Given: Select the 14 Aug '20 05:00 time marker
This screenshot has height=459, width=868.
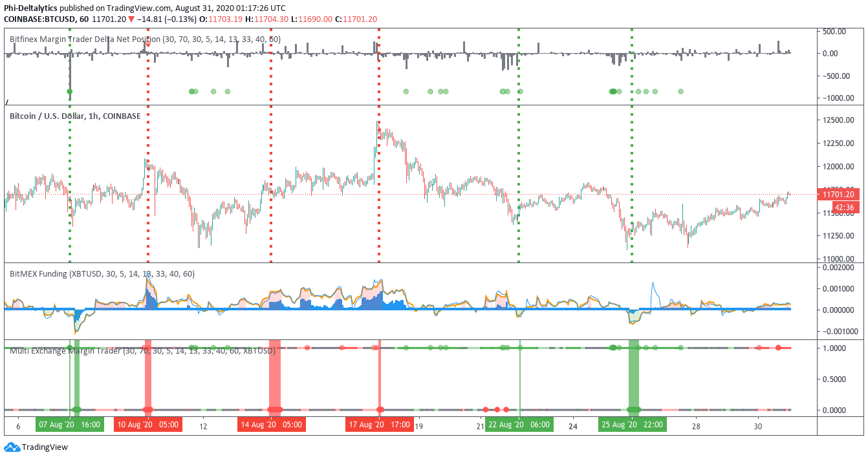Looking at the screenshot, I should coord(271,425).
